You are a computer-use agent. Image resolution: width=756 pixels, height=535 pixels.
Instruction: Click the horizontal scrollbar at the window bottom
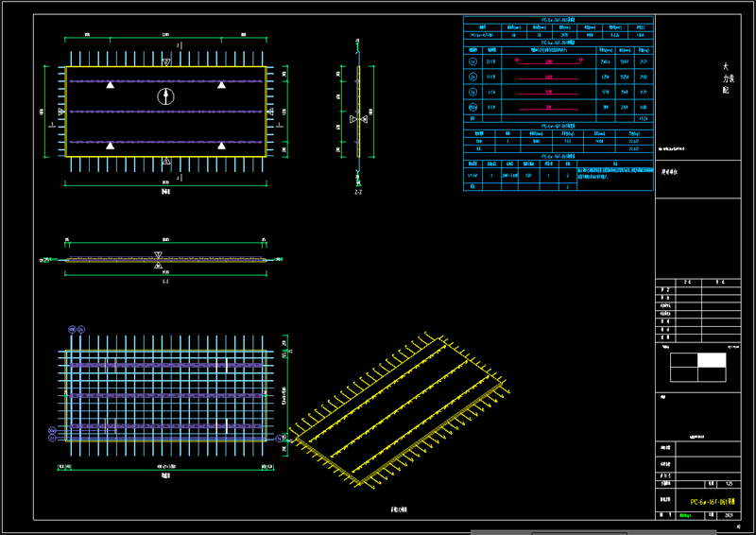(x=593, y=532)
